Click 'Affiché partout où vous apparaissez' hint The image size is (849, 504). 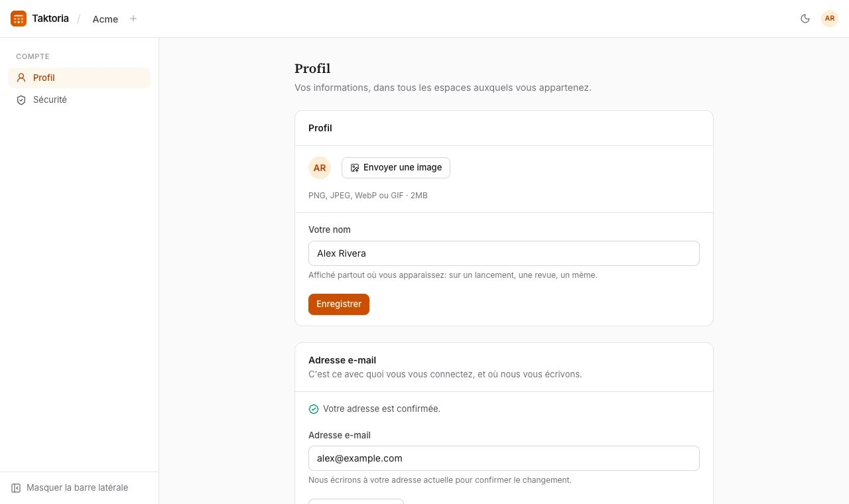[x=453, y=275]
